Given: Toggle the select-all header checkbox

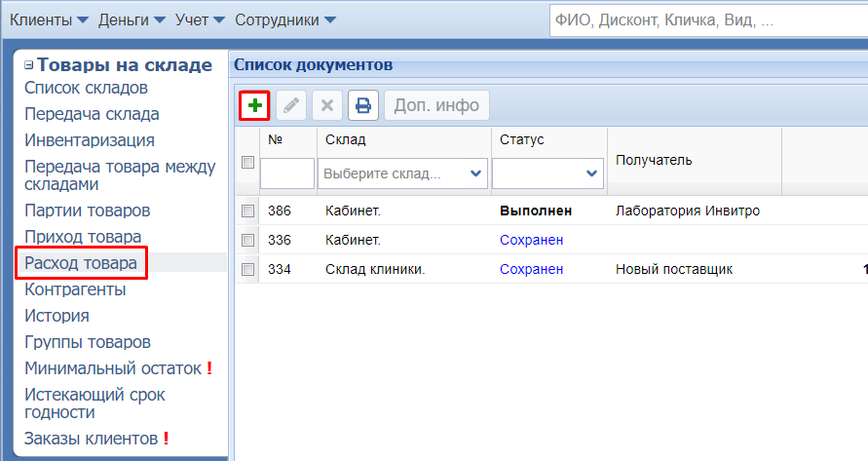Looking at the screenshot, I should point(247,162).
